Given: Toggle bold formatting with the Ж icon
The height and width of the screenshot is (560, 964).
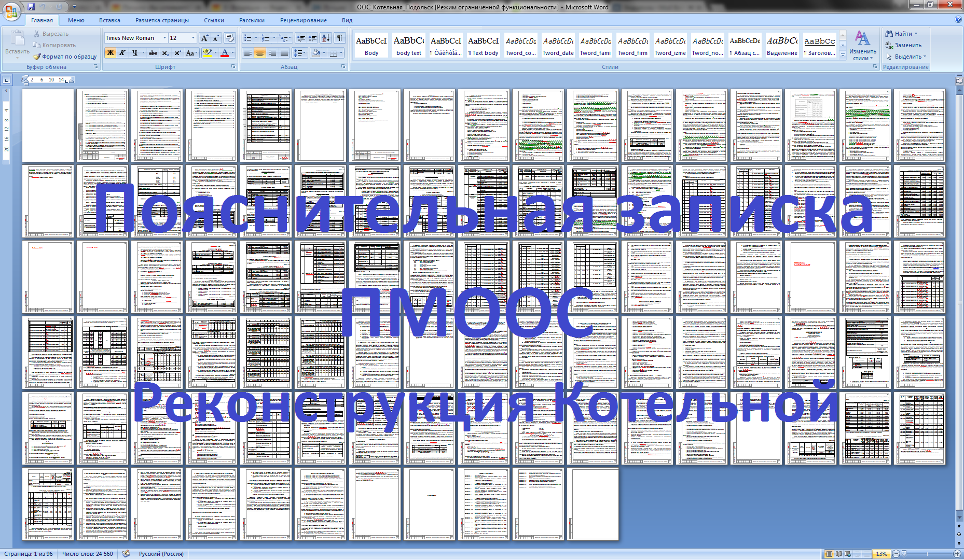Looking at the screenshot, I should pos(110,53).
